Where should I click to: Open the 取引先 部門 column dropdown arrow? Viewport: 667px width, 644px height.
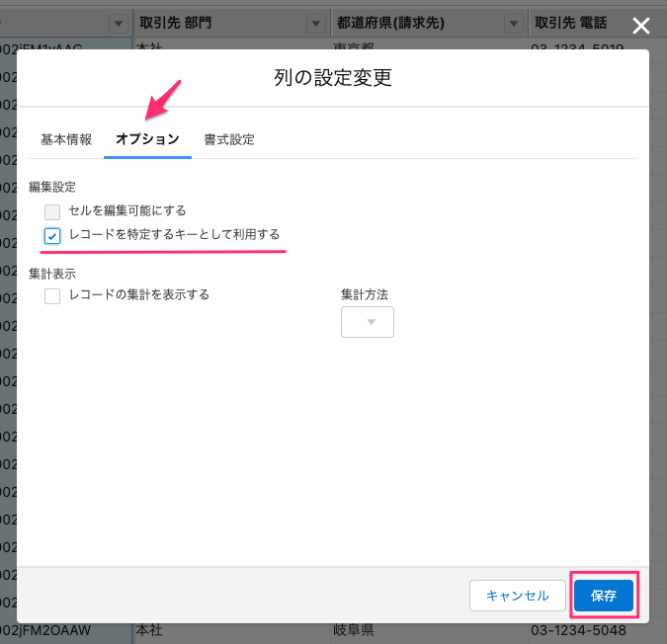pyautogui.click(x=316, y=24)
